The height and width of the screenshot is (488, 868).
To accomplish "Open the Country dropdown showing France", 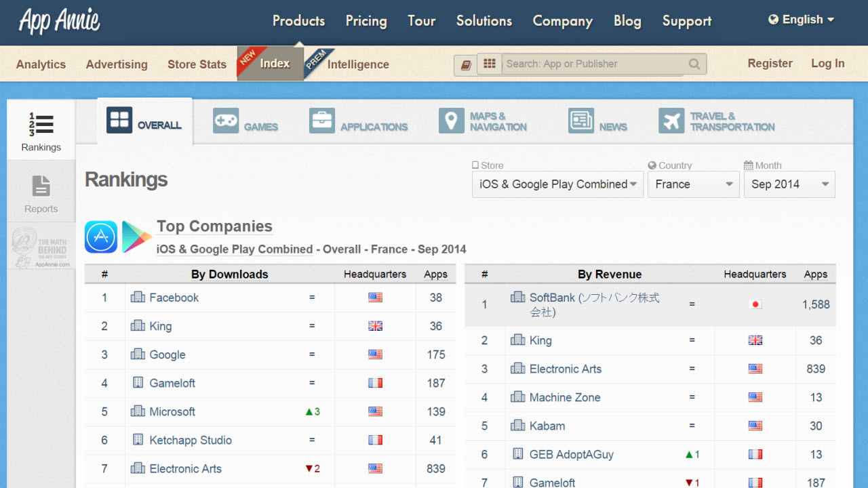I will (693, 184).
